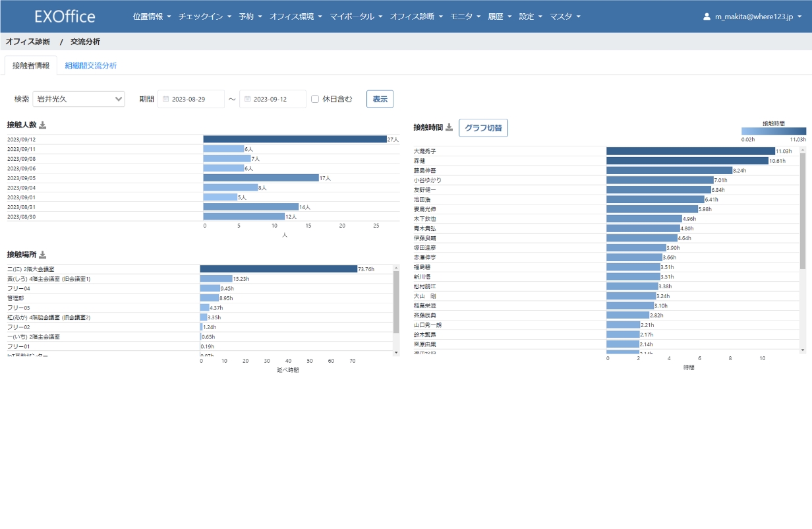The height and width of the screenshot is (529, 812).
Task: Switch to the 組織間交流分析 tab
Action: 91,65
